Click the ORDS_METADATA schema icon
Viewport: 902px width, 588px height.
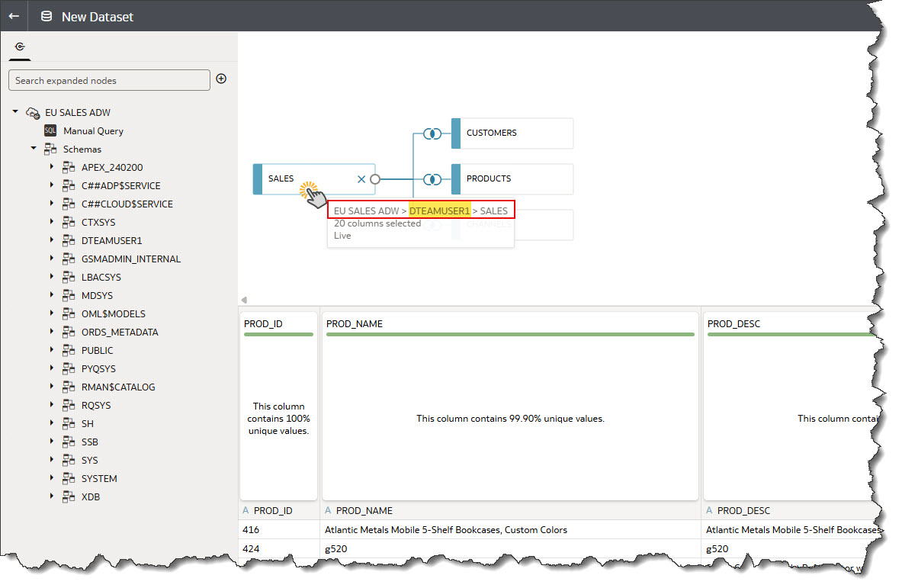(x=69, y=332)
